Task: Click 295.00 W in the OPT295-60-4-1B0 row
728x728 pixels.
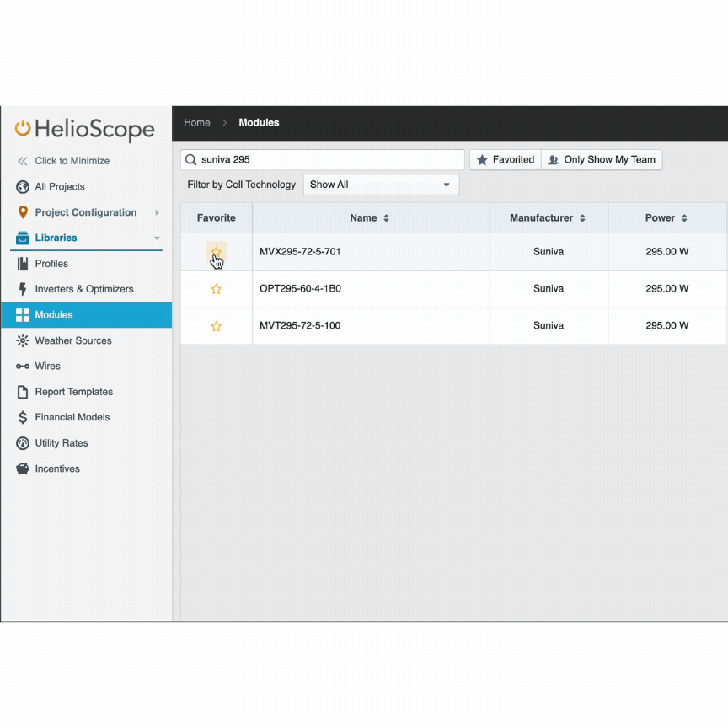Action: [x=667, y=289]
